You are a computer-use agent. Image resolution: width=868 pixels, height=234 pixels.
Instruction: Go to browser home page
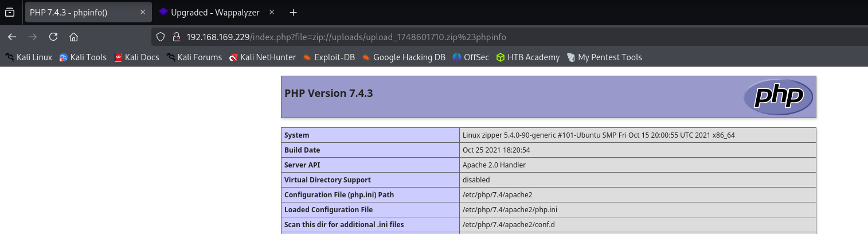[73, 37]
